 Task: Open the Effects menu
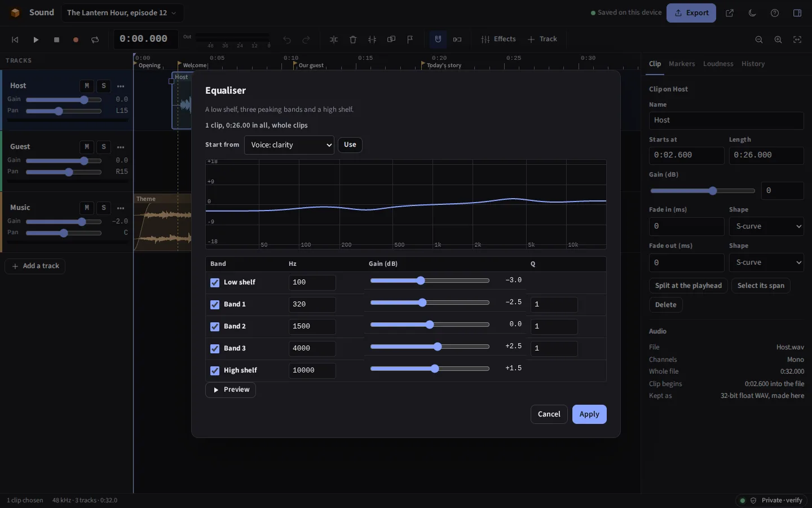pos(498,40)
